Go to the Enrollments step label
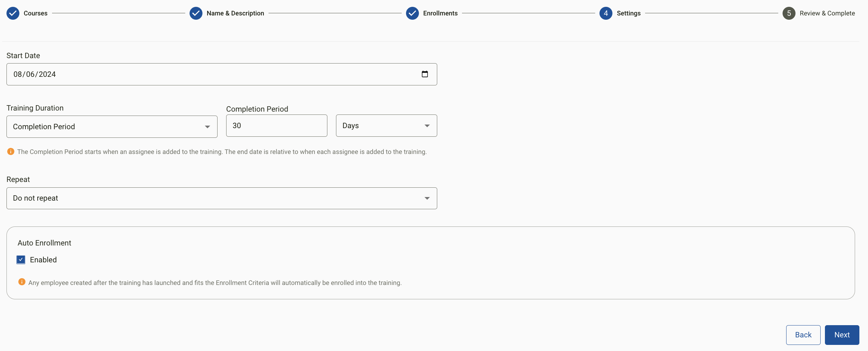 tap(440, 13)
